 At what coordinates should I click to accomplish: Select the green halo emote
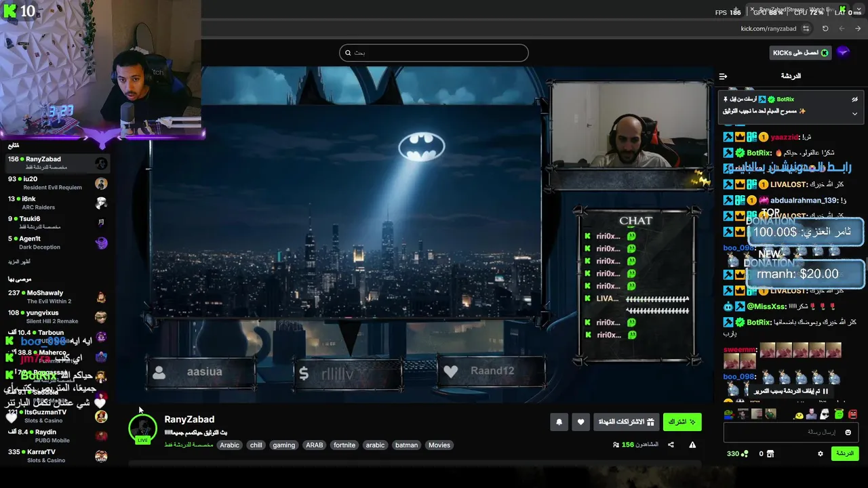839,414
